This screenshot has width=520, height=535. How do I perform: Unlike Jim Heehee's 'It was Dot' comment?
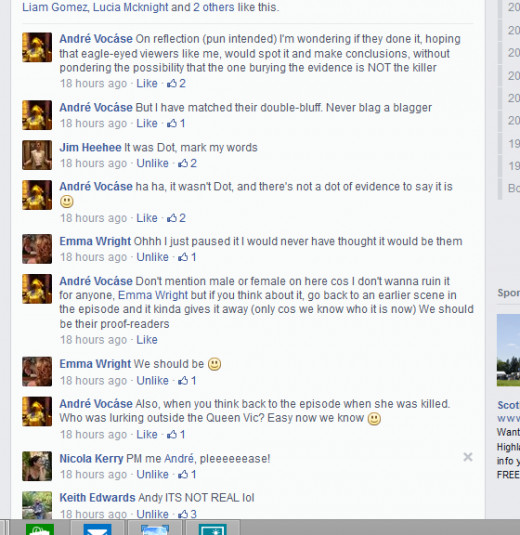[153, 163]
